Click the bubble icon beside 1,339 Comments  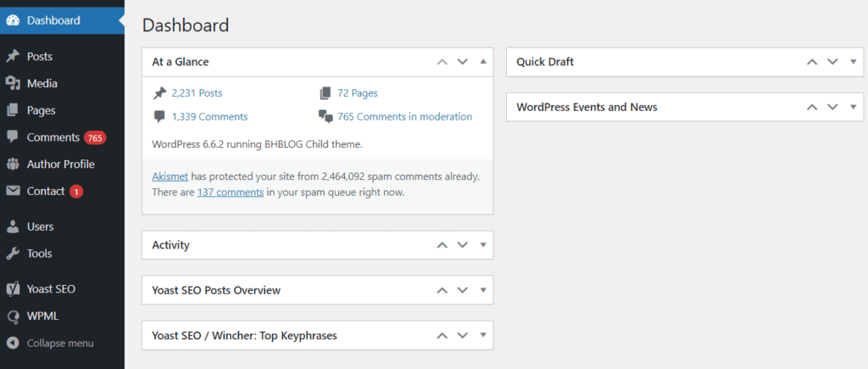(160, 117)
